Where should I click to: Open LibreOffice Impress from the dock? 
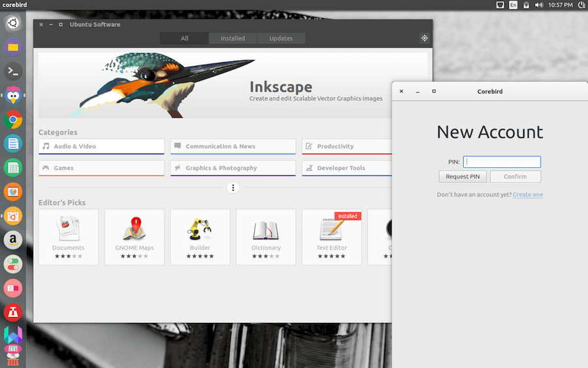pyautogui.click(x=13, y=192)
